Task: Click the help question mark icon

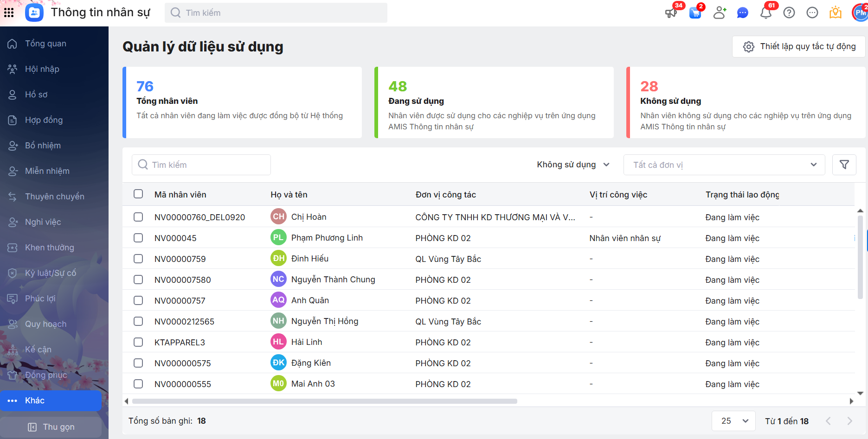Action: (789, 13)
